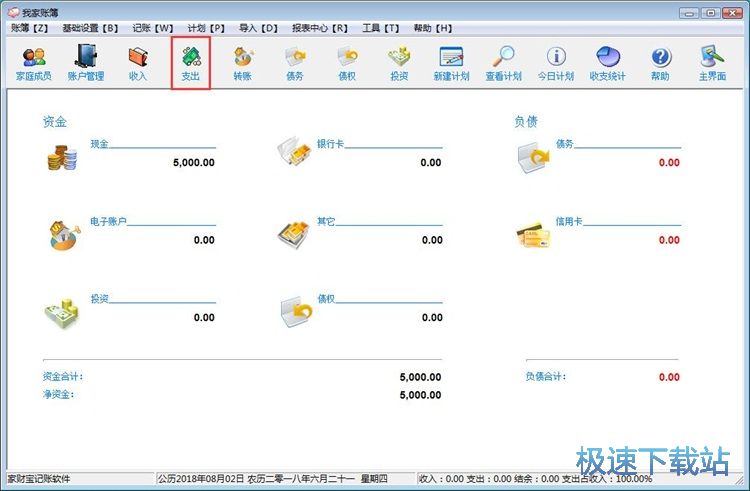The width and height of the screenshot is (750, 491).
Task: Click the 5,000.00 cash balance value
Action: pyautogui.click(x=194, y=163)
